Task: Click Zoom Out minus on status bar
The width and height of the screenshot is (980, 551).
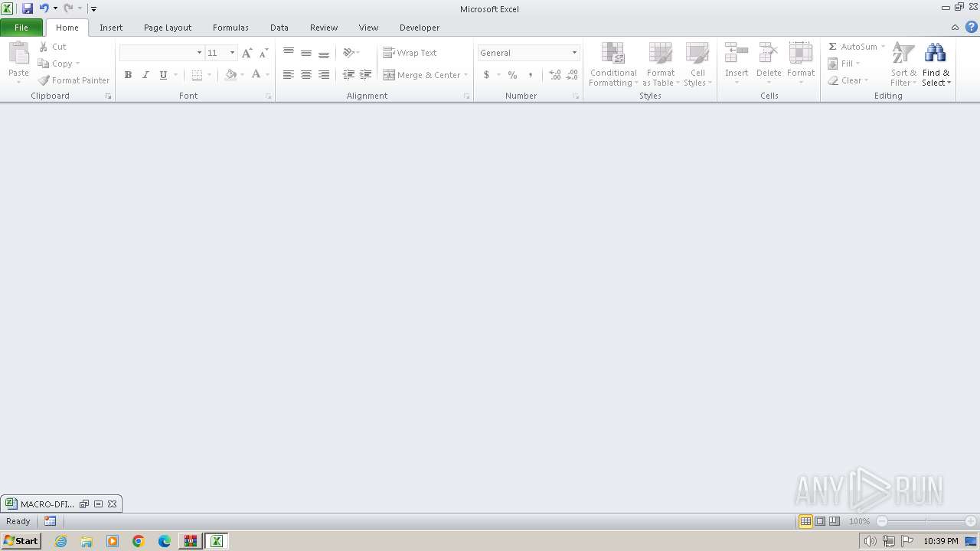Action: point(882,521)
